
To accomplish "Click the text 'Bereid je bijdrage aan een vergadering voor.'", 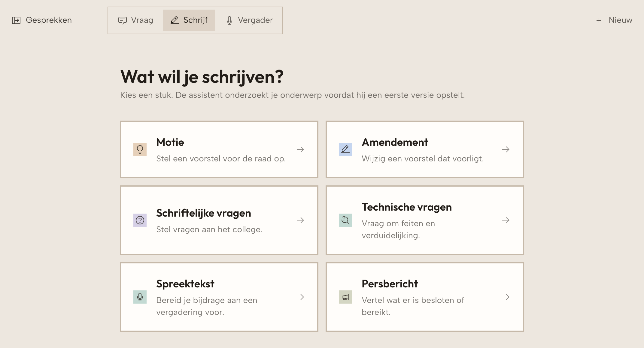I will 207,306.
